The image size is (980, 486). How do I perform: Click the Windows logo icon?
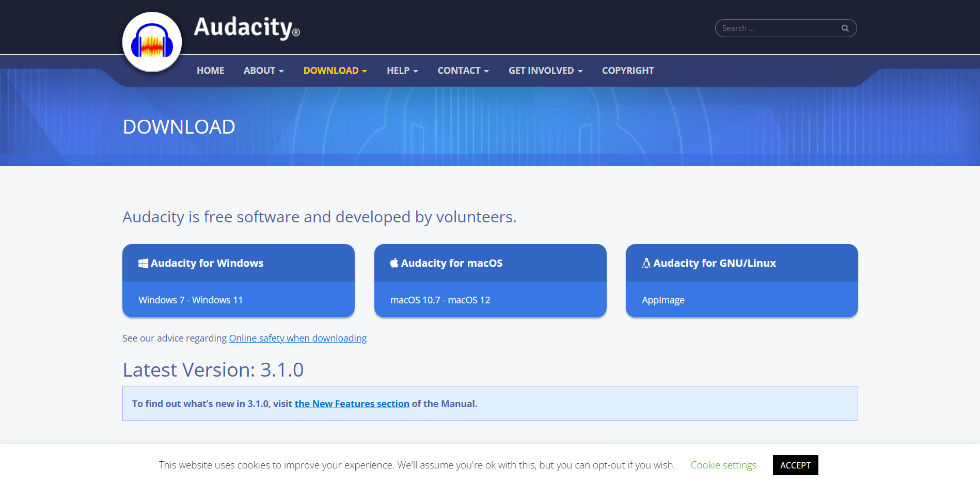click(143, 263)
